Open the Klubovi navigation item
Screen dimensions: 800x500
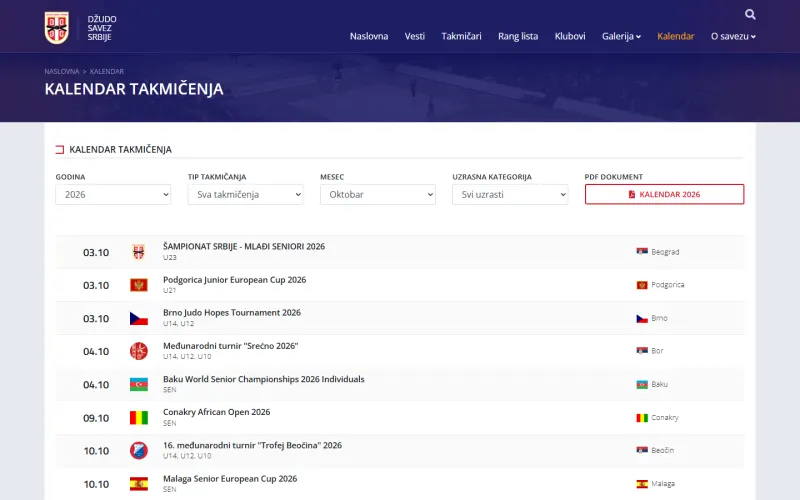pos(570,36)
